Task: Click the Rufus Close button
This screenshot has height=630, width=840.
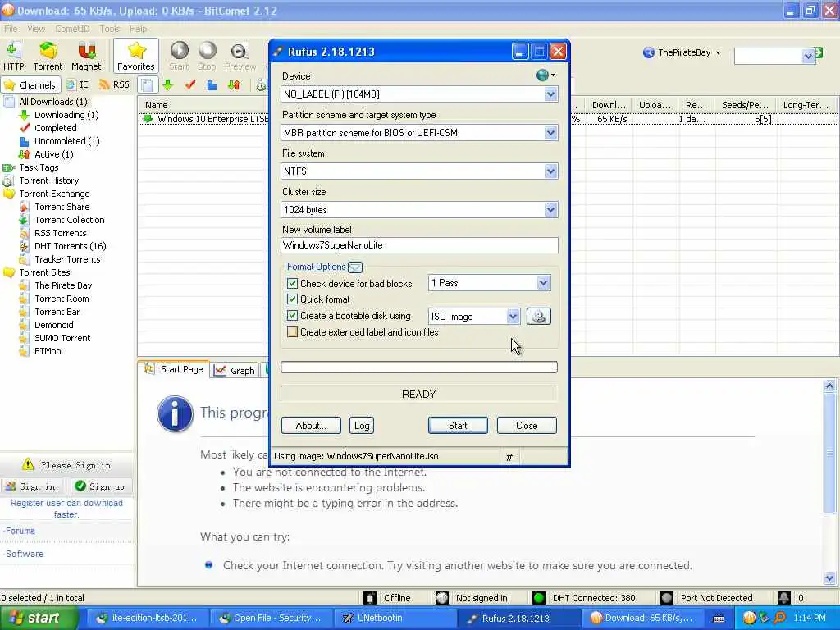Action: pos(527,426)
